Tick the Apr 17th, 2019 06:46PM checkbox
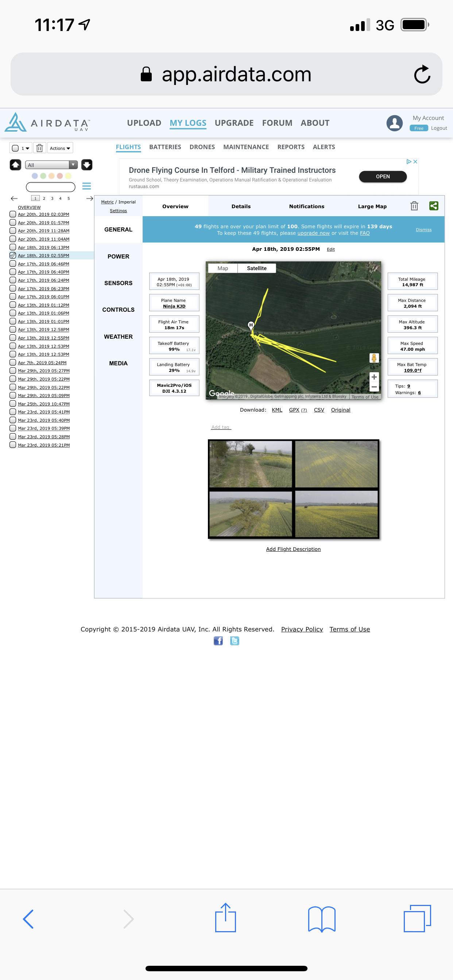 13,264
